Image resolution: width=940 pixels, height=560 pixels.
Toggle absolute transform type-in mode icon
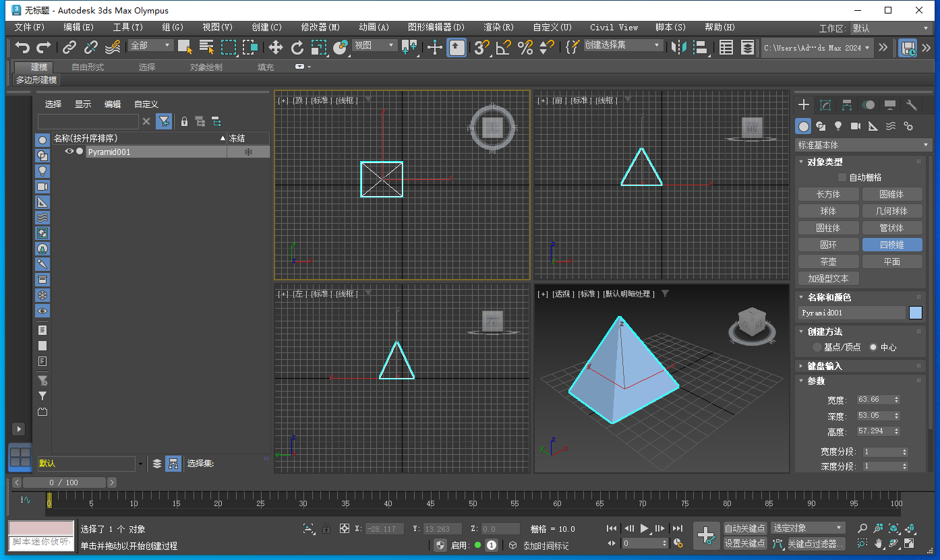click(x=345, y=529)
